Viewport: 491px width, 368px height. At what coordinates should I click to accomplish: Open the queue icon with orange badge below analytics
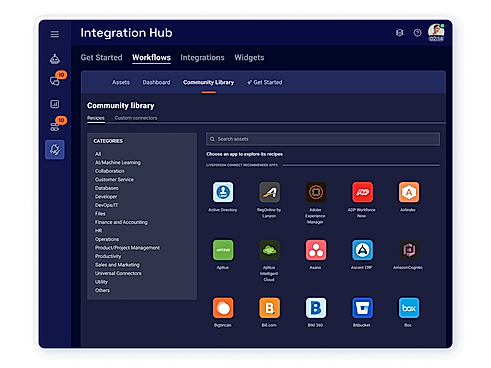point(55,127)
